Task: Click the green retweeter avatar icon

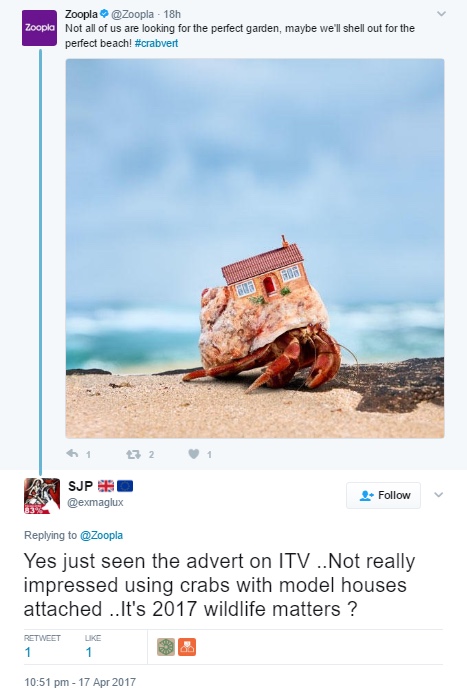Action: coord(166,647)
